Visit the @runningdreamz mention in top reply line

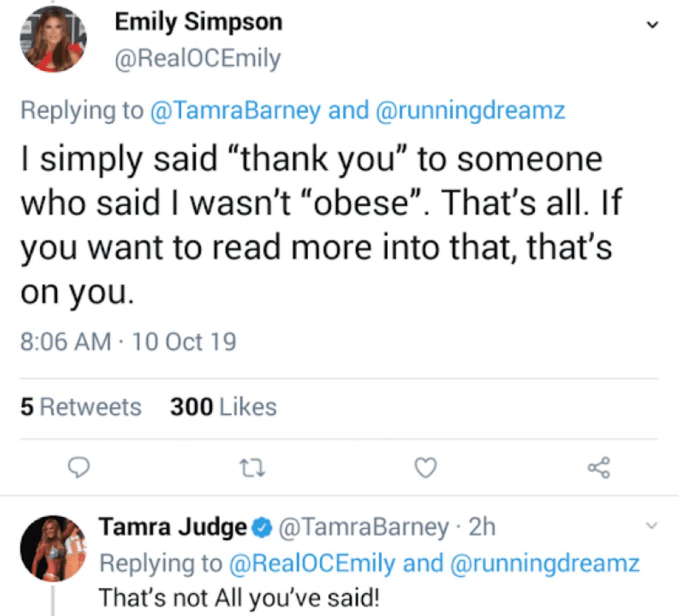tap(470, 110)
